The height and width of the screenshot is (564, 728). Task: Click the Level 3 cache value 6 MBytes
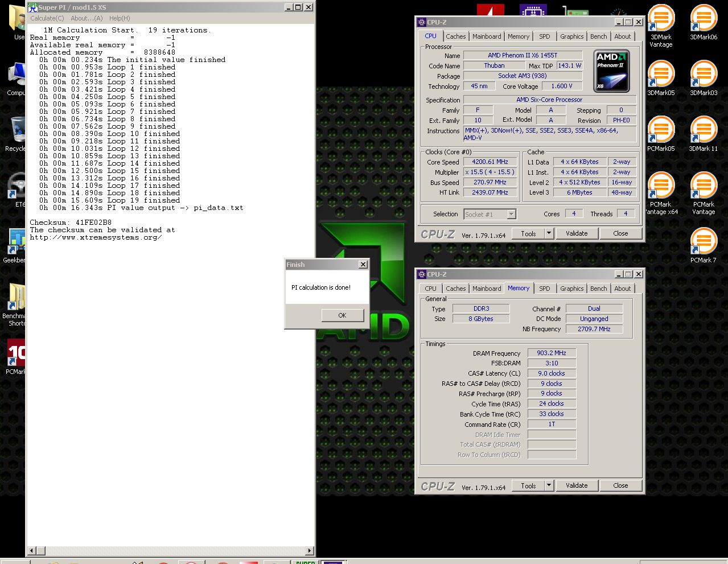579,192
